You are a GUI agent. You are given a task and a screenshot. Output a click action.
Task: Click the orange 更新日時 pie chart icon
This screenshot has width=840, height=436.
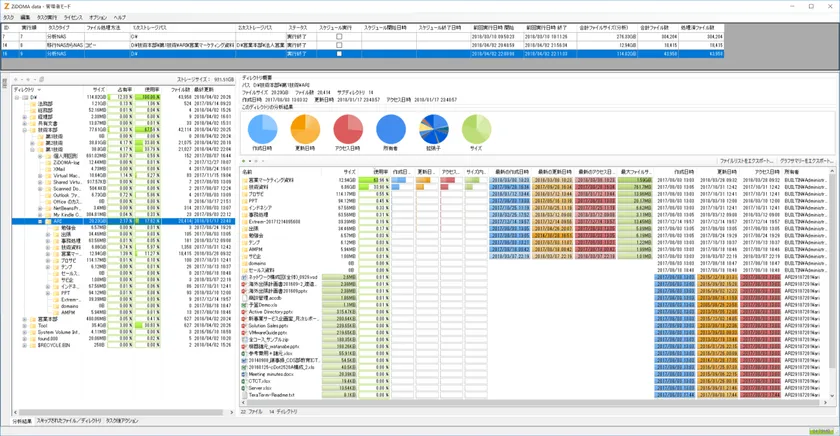(305, 129)
